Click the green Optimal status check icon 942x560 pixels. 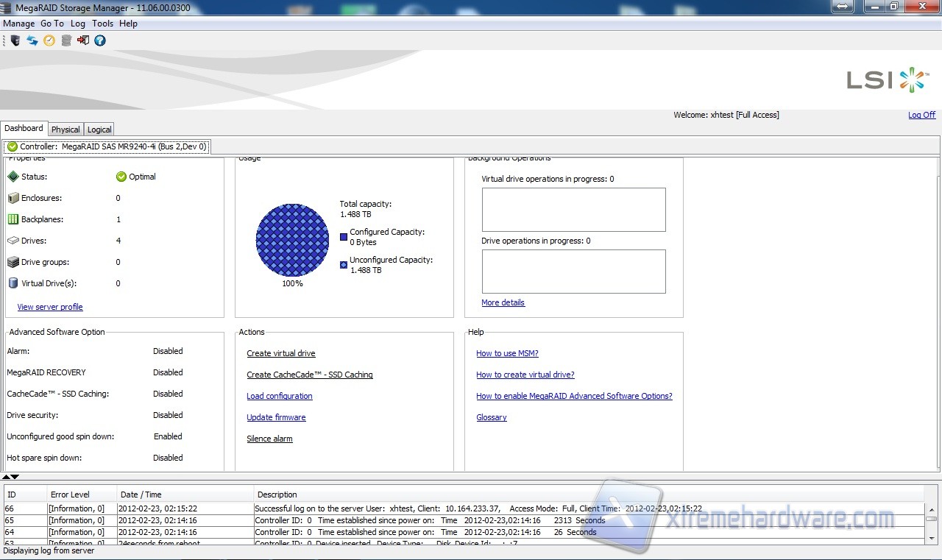click(121, 177)
